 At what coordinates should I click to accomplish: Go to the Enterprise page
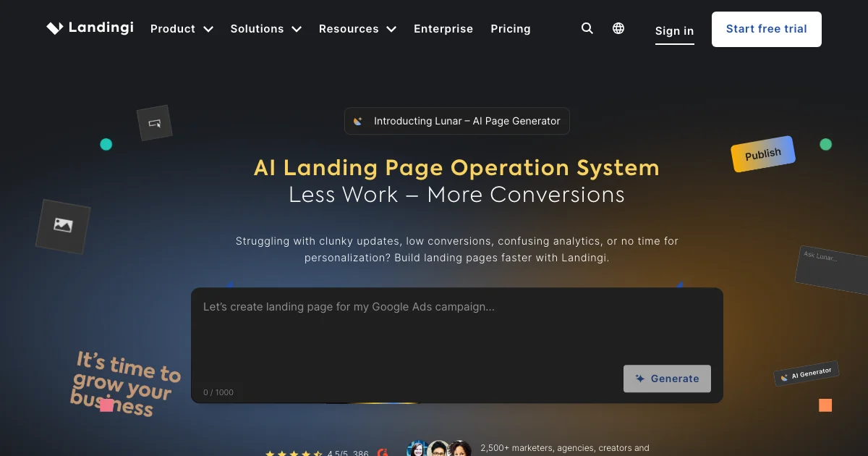tap(443, 29)
